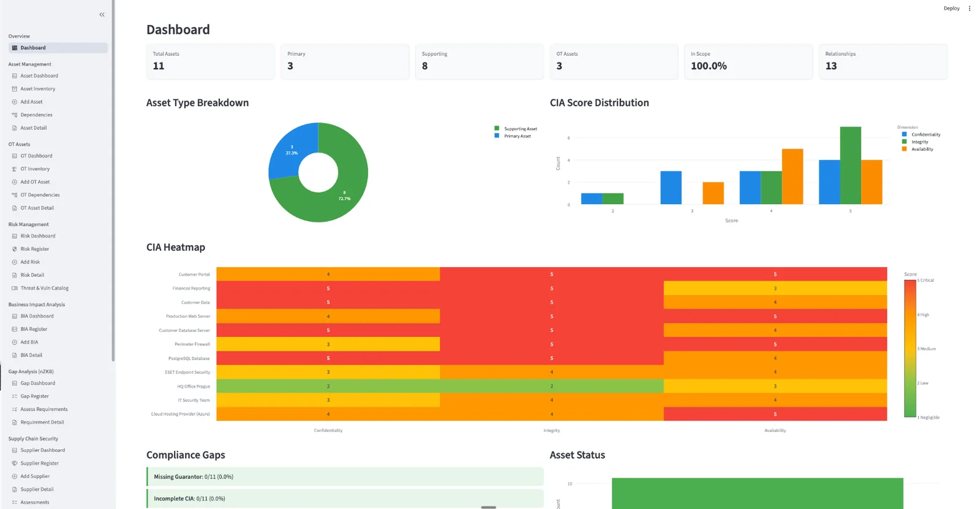Click the Add OT Asset plus icon
Image resolution: width=980 pixels, height=509 pixels.
coord(15,182)
